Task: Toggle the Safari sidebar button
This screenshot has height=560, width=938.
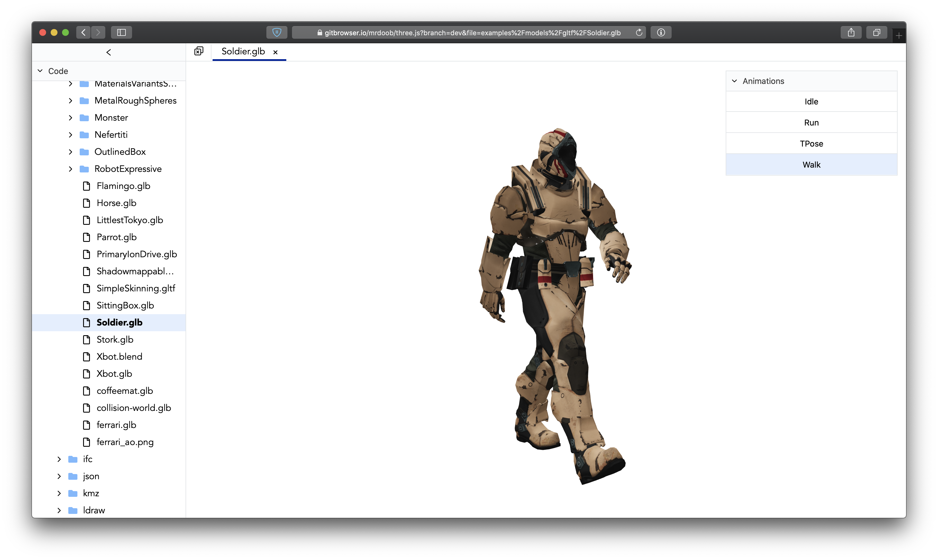Action: (122, 32)
